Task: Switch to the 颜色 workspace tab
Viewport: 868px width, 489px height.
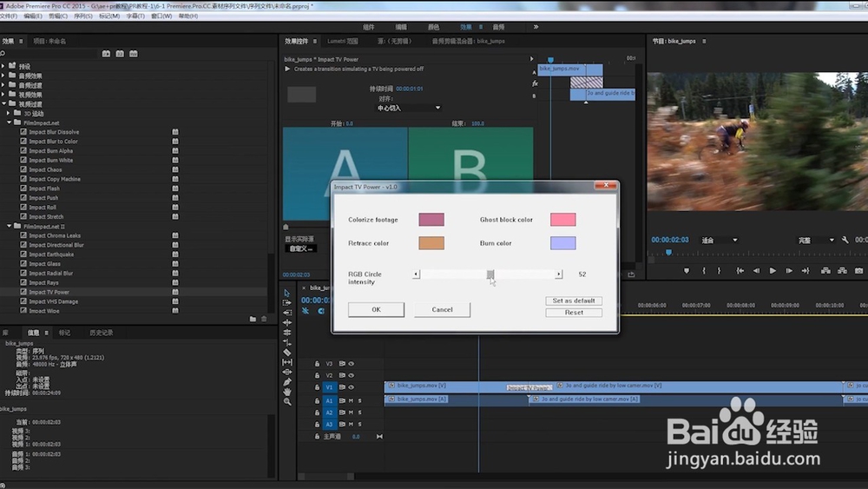Action: tap(433, 27)
